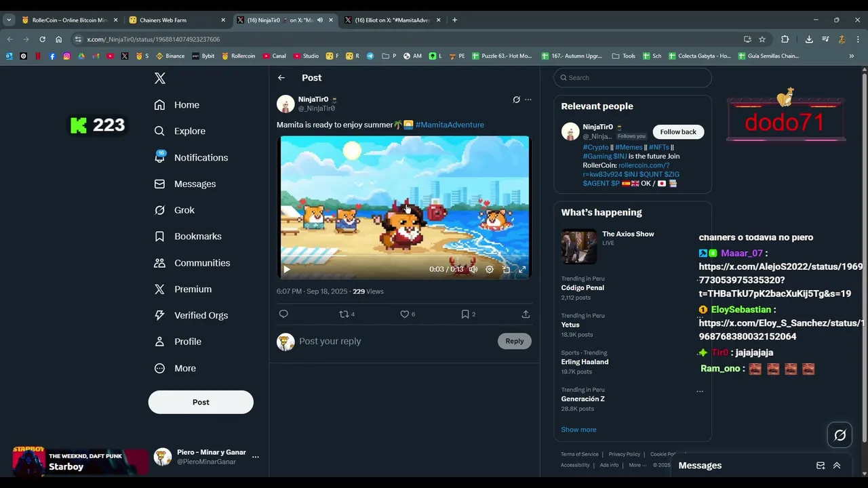The width and height of the screenshot is (868, 488).
Task: Open a new browser tab with the plus button
Action: 454,20
